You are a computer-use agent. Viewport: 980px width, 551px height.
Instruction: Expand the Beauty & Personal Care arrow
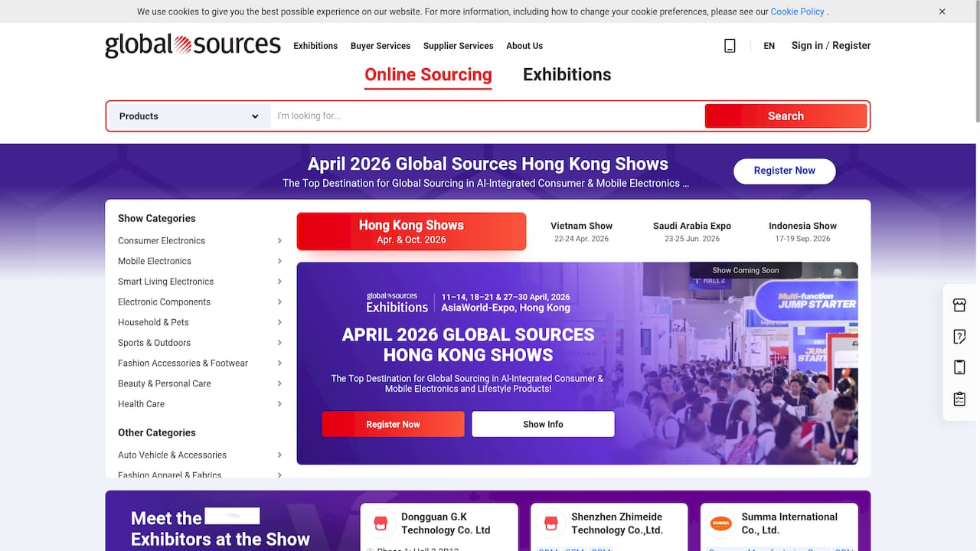[x=279, y=383]
